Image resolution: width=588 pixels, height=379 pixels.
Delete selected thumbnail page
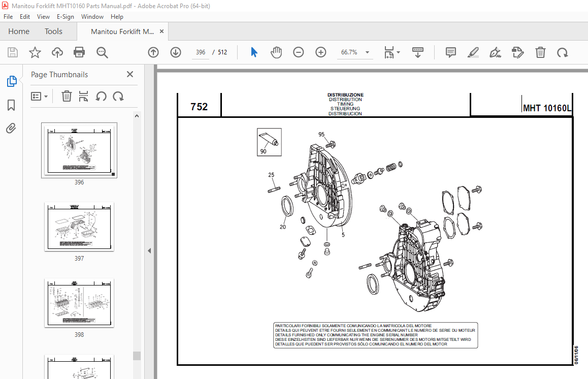67,97
